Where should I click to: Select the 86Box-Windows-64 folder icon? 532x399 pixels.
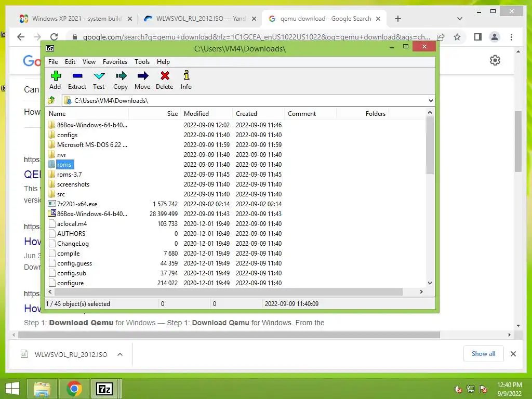[51, 125]
